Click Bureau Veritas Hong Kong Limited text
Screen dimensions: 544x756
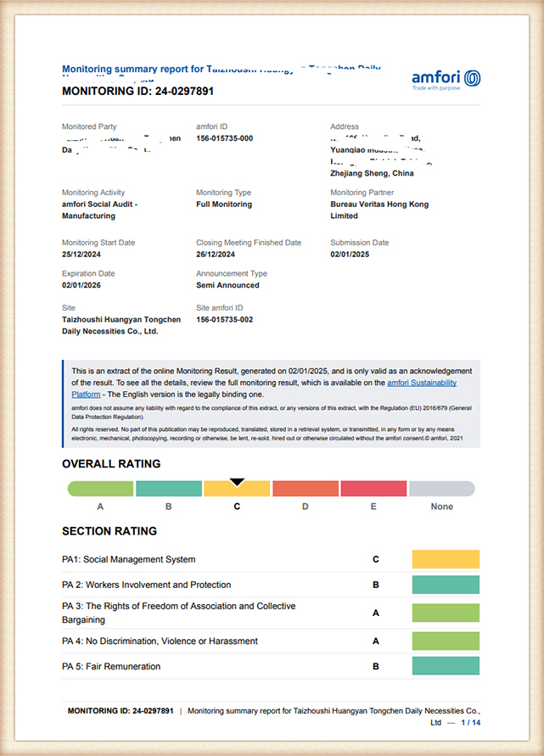coord(379,210)
